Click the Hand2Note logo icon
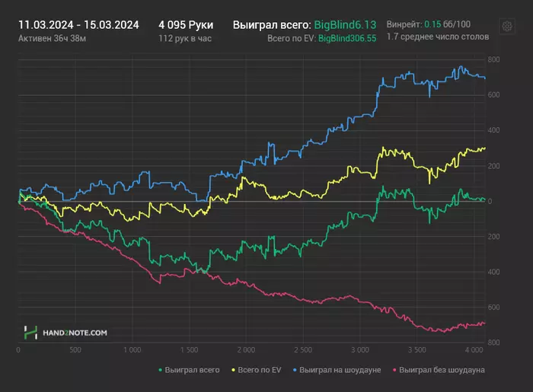The width and height of the screenshot is (533, 392). point(30,333)
